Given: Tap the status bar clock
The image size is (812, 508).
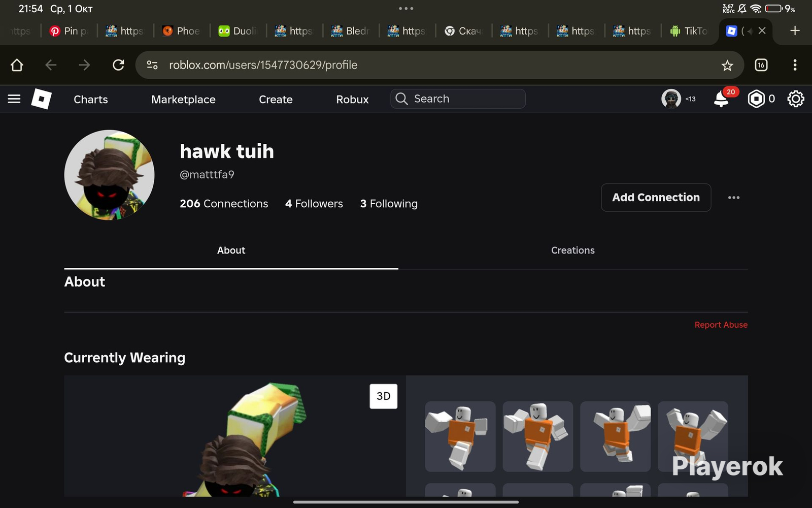Looking at the screenshot, I should pos(30,9).
